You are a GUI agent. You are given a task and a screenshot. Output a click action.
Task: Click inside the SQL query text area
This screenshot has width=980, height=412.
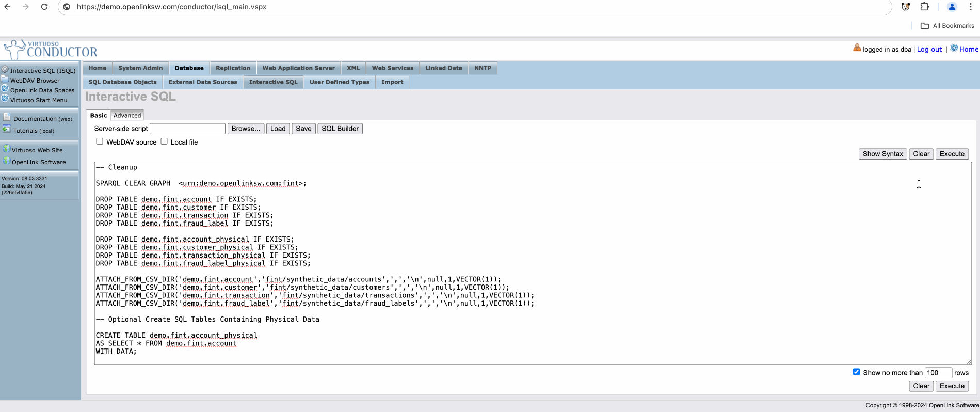(x=533, y=263)
